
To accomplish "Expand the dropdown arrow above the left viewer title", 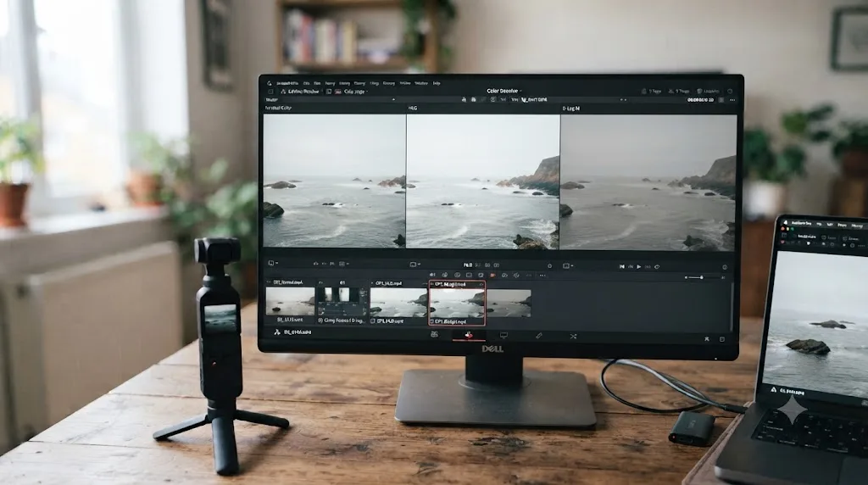I will [393, 100].
